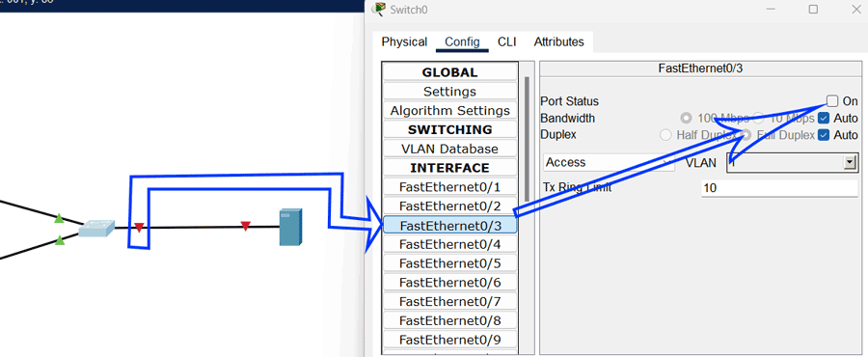Enable the Port Status On checkbox
The width and height of the screenshot is (868, 357).
click(832, 100)
